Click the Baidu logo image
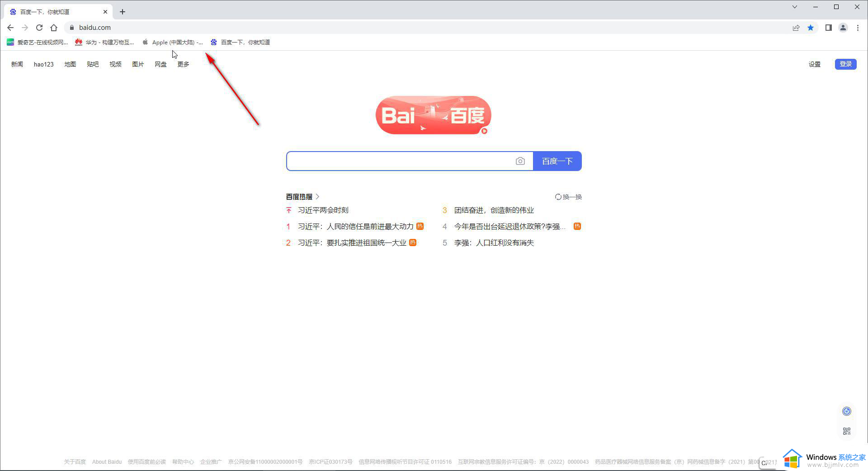Screen dimensions: 868x471 tap(433, 115)
